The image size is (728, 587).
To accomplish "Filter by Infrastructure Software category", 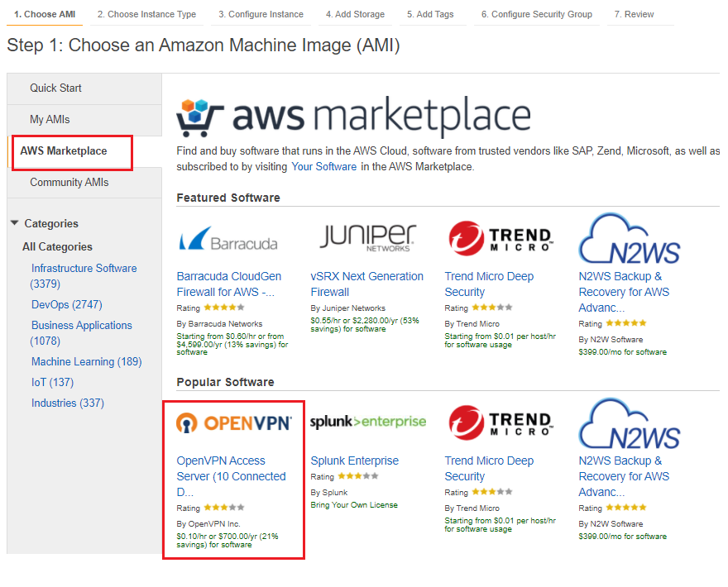I will tap(84, 275).
